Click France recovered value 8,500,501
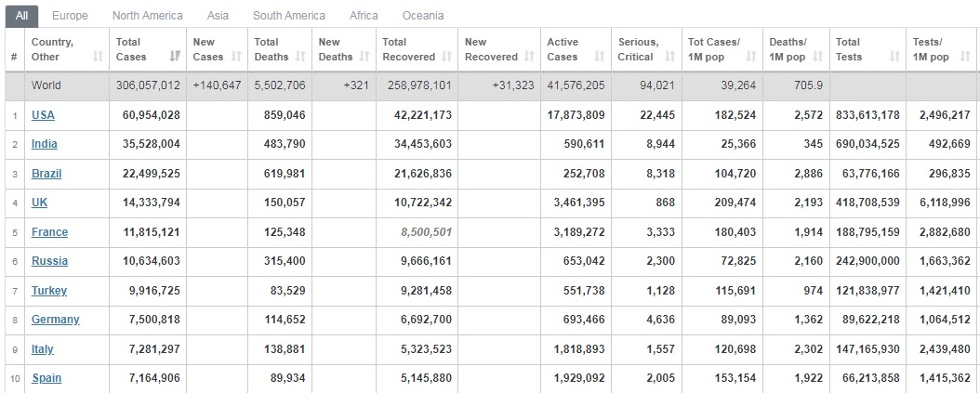This screenshot has width=980, height=393. coord(426,231)
